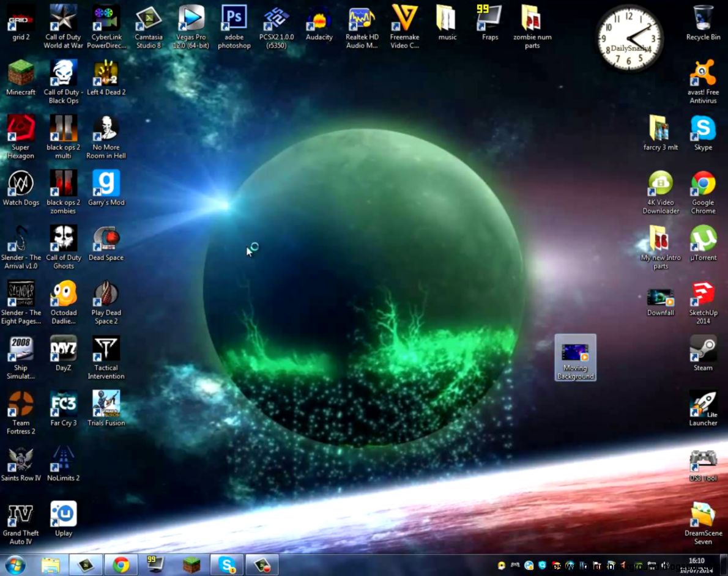Select the Dead Space icon

(106, 243)
